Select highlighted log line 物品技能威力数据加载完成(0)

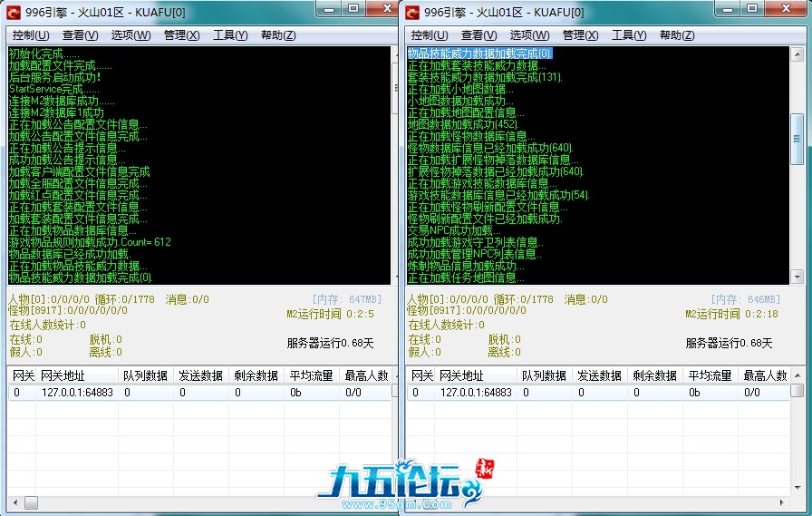480,54
